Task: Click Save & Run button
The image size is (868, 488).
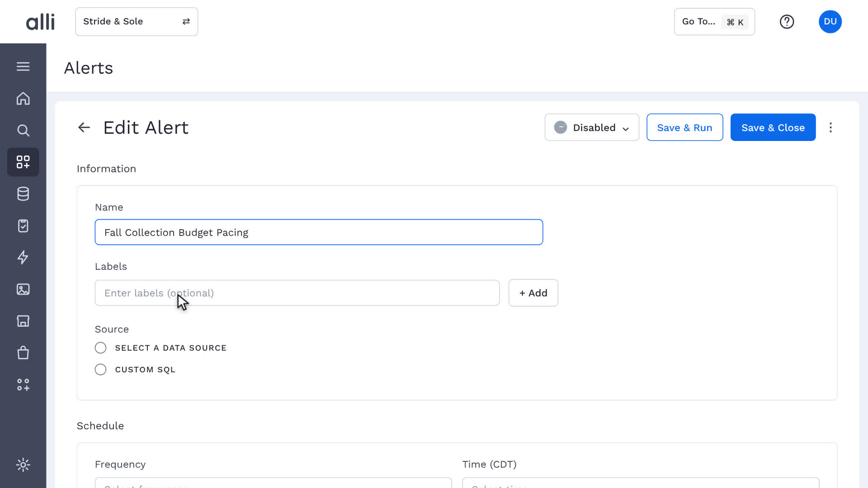Action: [x=684, y=127]
